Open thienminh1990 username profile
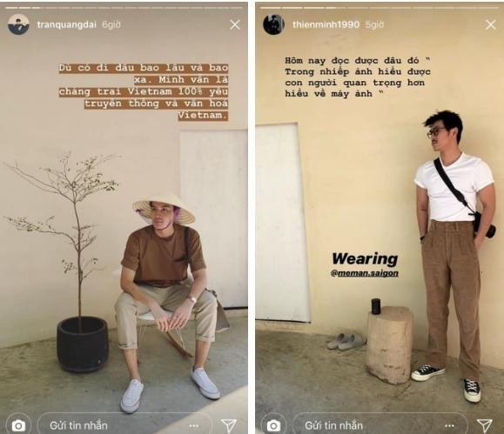Viewport: 504px width, 434px height. click(326, 24)
